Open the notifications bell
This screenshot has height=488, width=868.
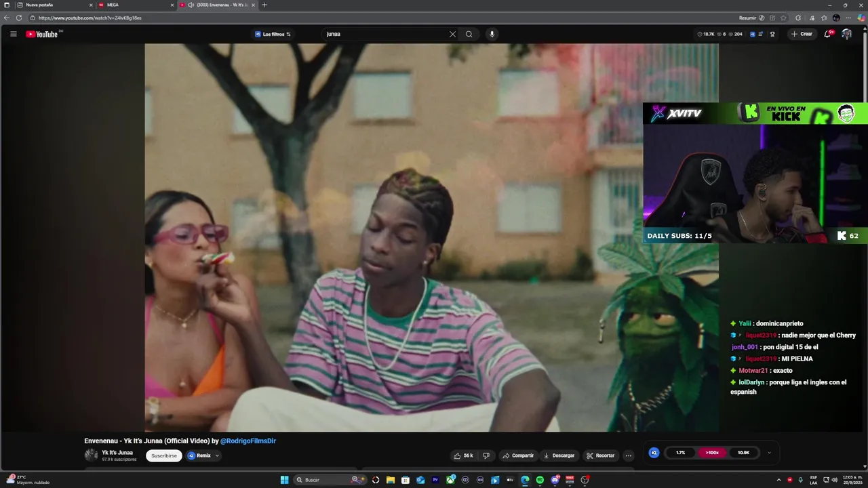coord(827,34)
